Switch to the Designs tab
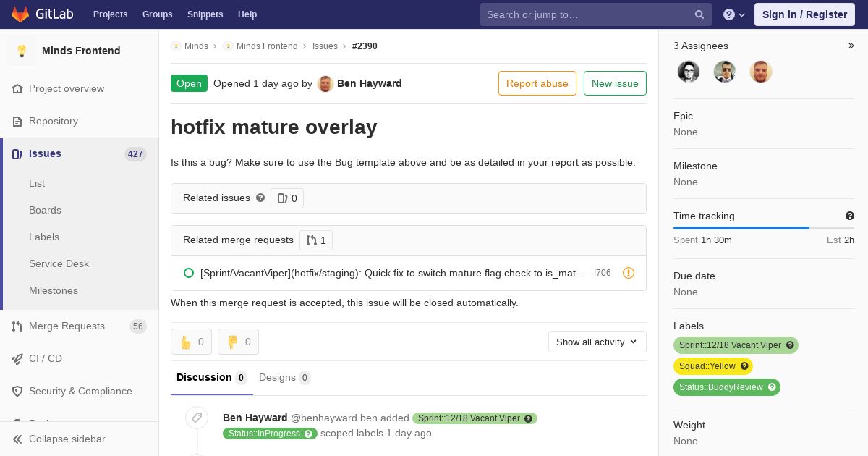868x456 pixels. pos(285,377)
